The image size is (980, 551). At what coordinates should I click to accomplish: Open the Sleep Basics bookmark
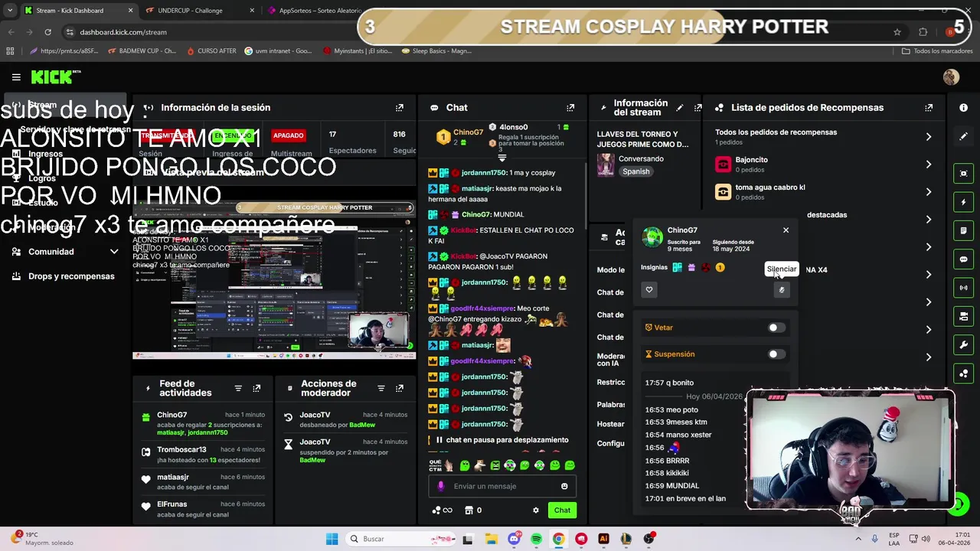(x=436, y=51)
